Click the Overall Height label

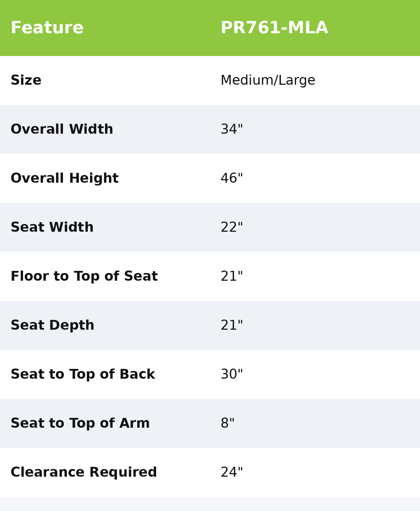(64, 179)
